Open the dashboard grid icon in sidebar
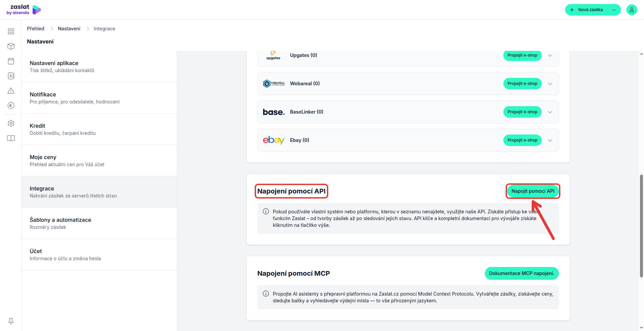 (x=11, y=31)
